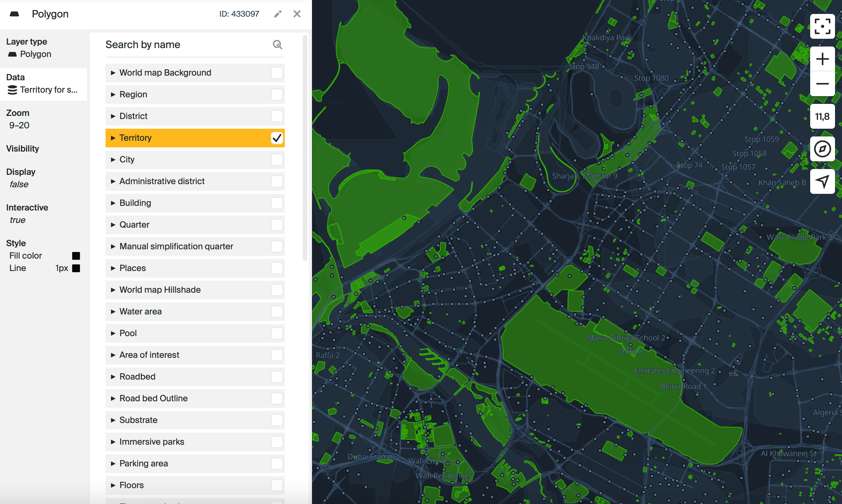842x504 pixels.
Task: Select the Parking area list entry
Action: click(144, 464)
